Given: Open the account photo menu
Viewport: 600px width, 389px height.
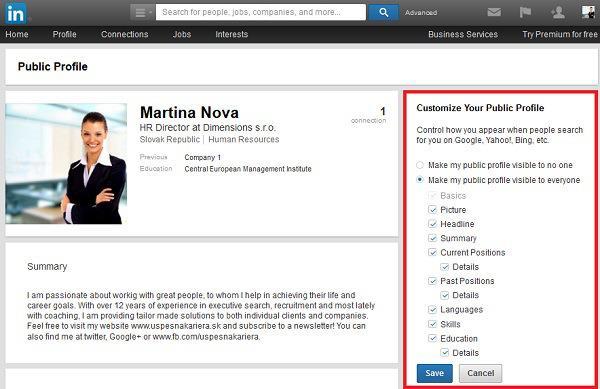Looking at the screenshot, I should pos(588,12).
